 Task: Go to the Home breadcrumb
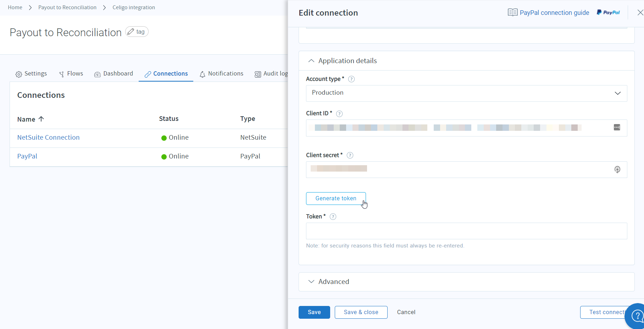click(x=15, y=7)
